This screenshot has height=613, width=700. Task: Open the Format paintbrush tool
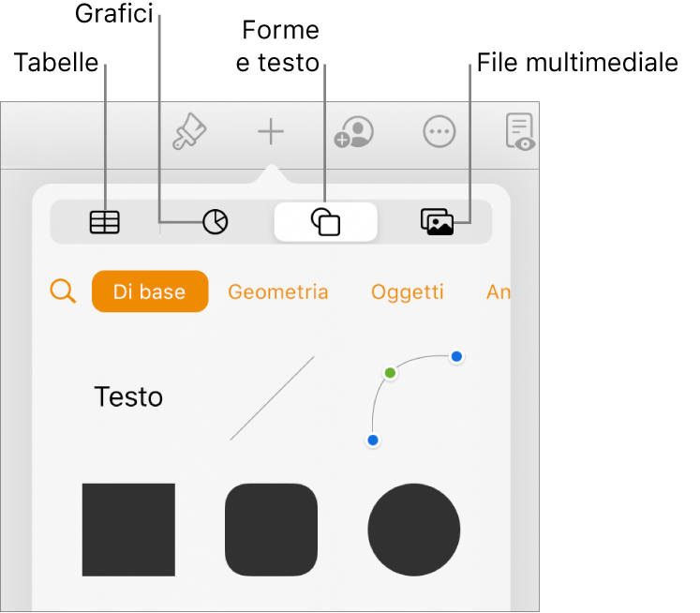pos(189,132)
